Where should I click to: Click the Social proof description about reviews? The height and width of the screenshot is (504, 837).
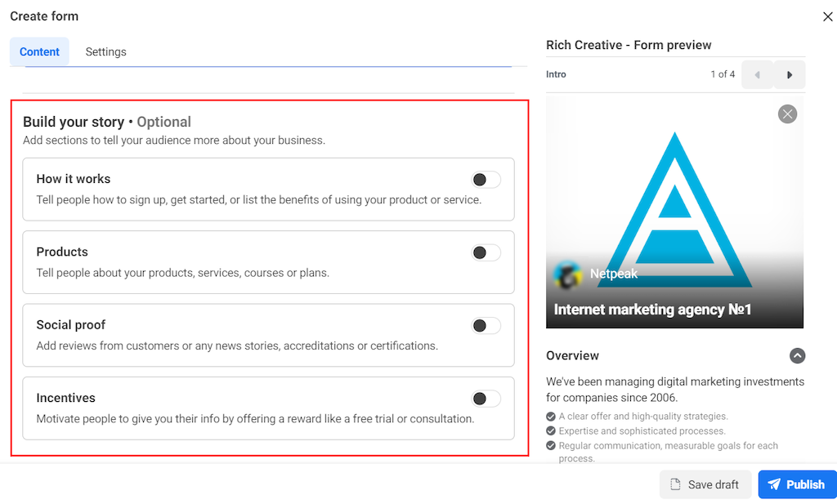[x=237, y=346]
